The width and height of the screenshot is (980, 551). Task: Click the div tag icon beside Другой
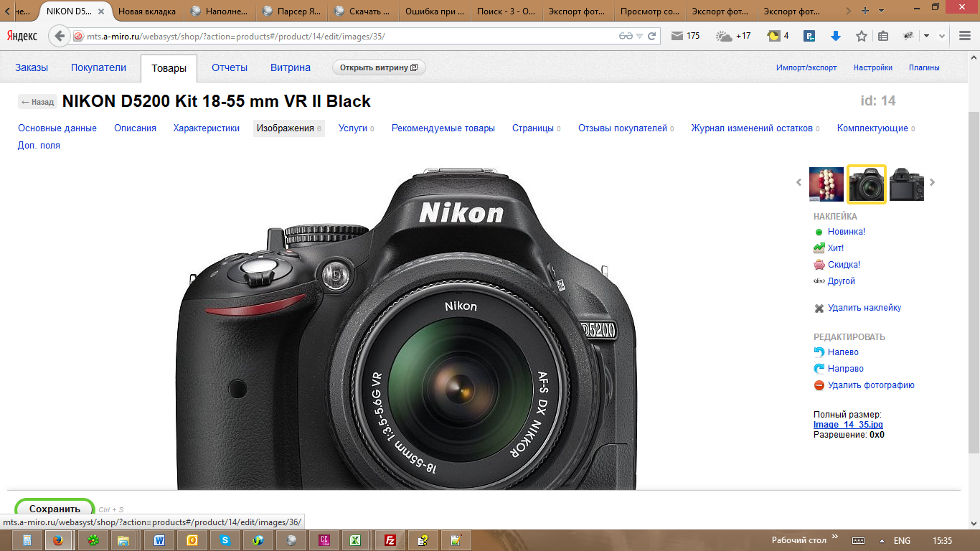(819, 281)
